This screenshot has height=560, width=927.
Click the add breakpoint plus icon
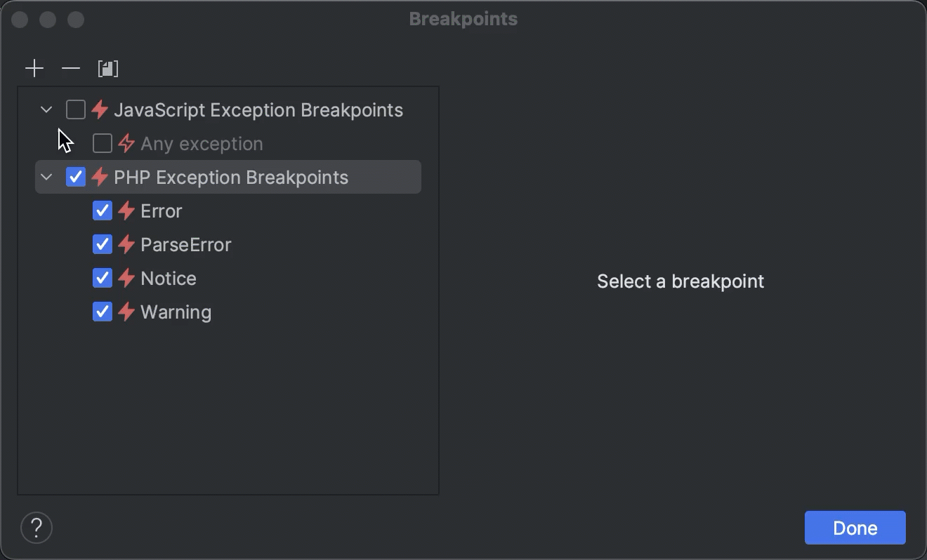34,68
